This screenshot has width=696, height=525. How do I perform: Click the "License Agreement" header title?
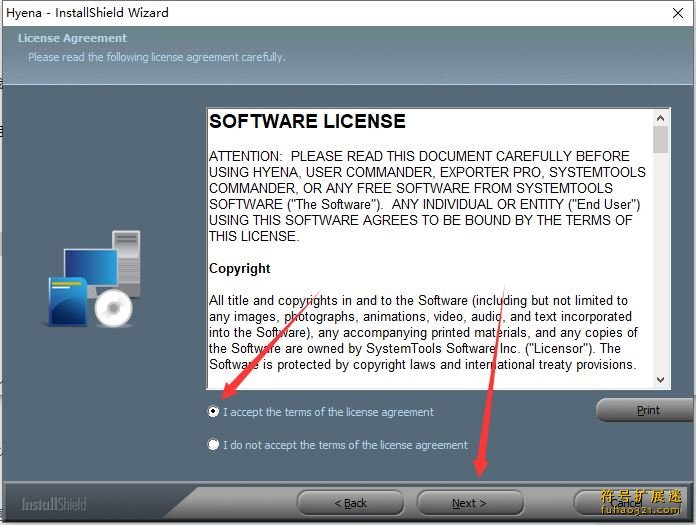pos(72,38)
